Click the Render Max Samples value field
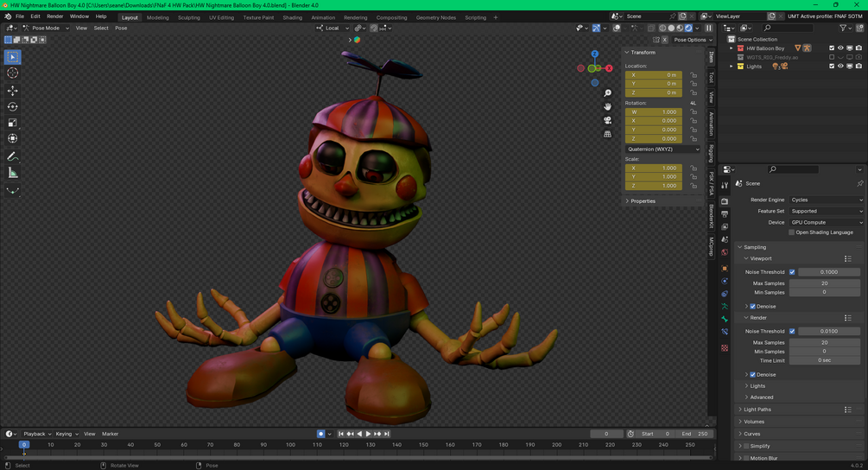Image resolution: width=868 pixels, height=470 pixels. pos(824,342)
